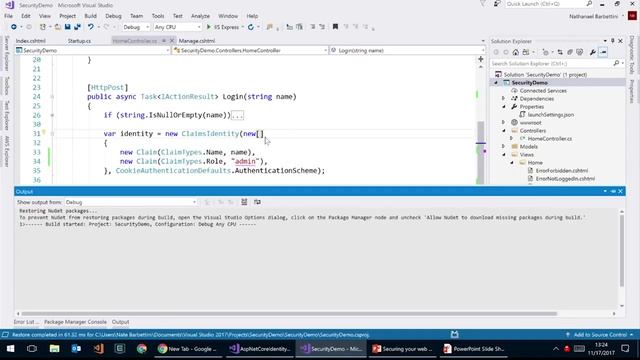Open File Explorer from taskbar
The width and height of the screenshot is (640, 360).
tap(54, 349)
